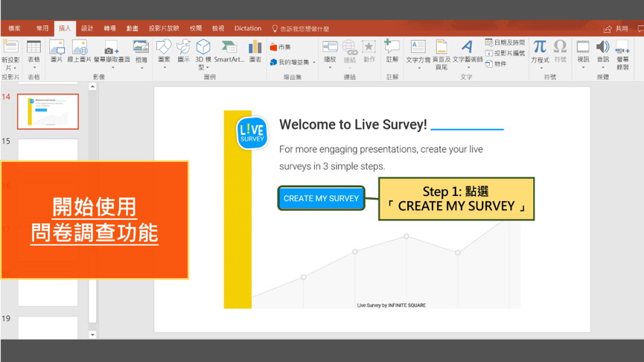The height and width of the screenshot is (362, 644).
Task: Select the 插入 Insert tab
Action: (x=65, y=28)
